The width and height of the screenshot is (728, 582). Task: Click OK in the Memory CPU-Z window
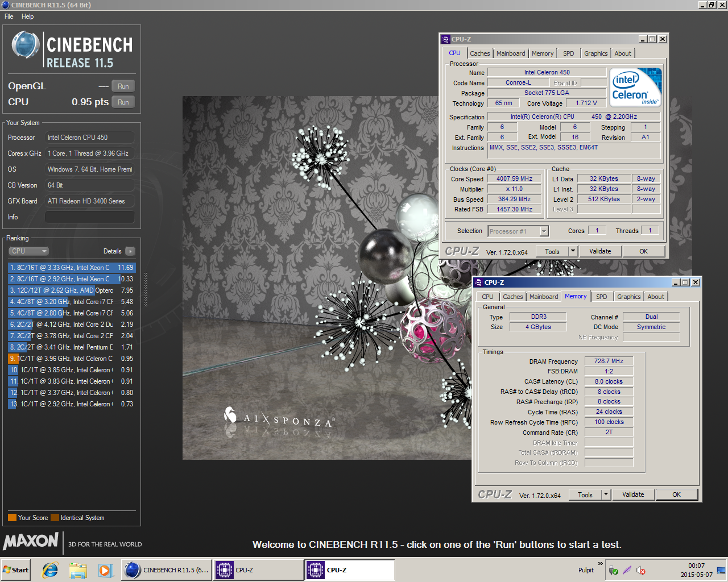click(x=676, y=494)
